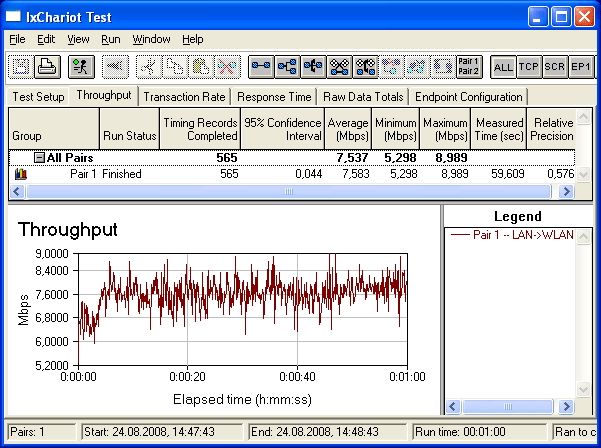Click the Run Status column header

click(130, 129)
